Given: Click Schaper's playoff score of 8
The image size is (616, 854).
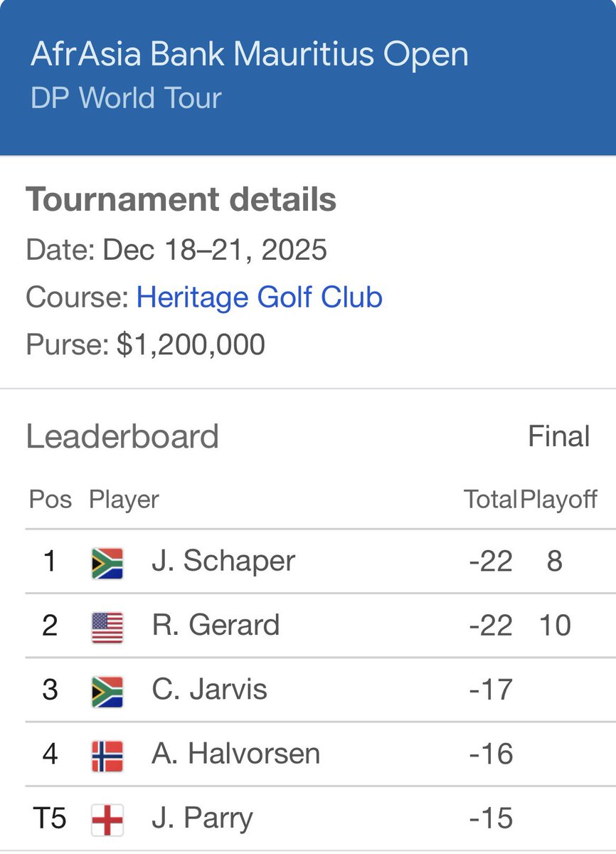Looking at the screenshot, I should click(x=555, y=562).
